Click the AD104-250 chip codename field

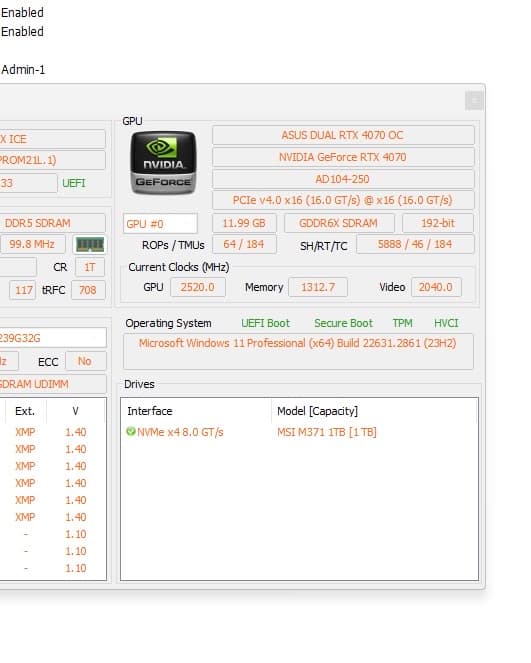[x=343, y=179]
